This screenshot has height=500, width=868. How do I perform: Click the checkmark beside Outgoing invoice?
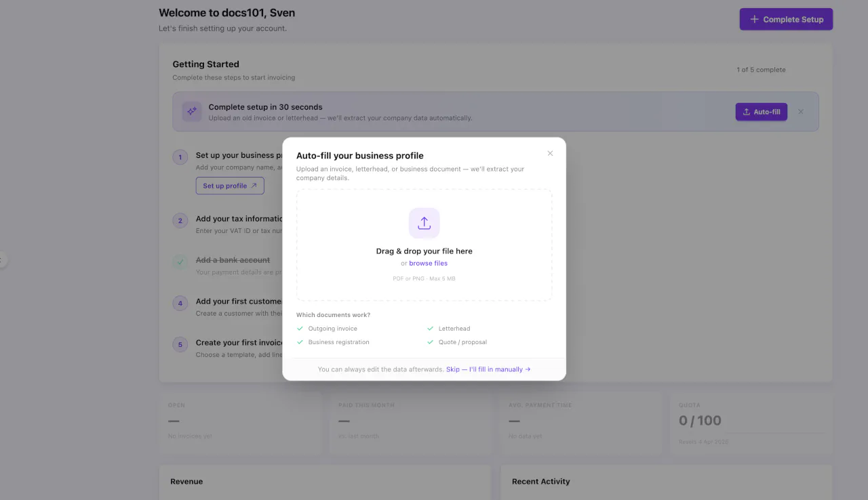[x=299, y=328]
